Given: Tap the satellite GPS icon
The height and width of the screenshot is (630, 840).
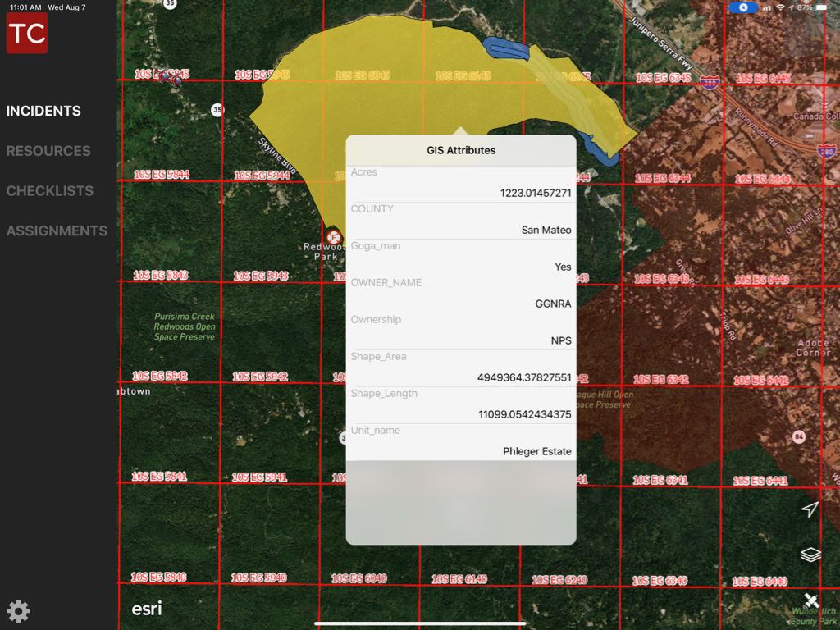Looking at the screenshot, I should point(810,602).
